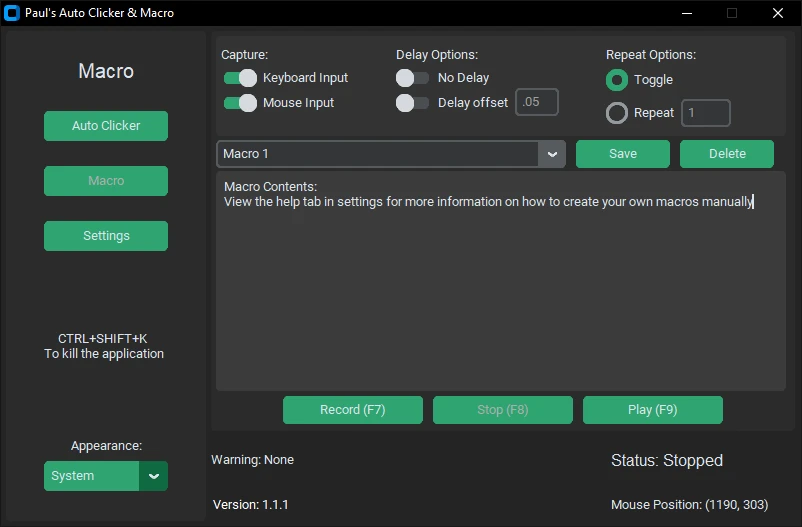Expand the Appearance dropdown arrow

point(153,476)
